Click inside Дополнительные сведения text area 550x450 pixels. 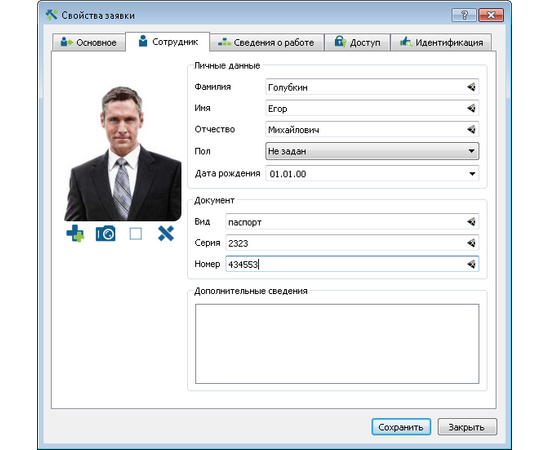tap(337, 344)
